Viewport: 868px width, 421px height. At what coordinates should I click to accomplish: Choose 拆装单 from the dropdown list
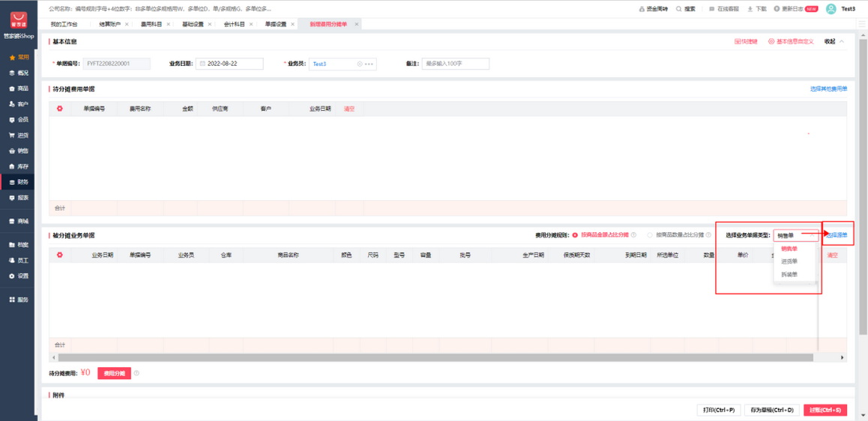point(789,274)
